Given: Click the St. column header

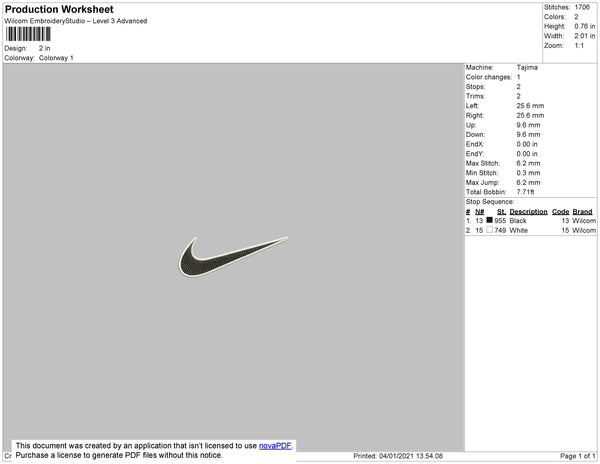Looking at the screenshot, I should 501,212.
